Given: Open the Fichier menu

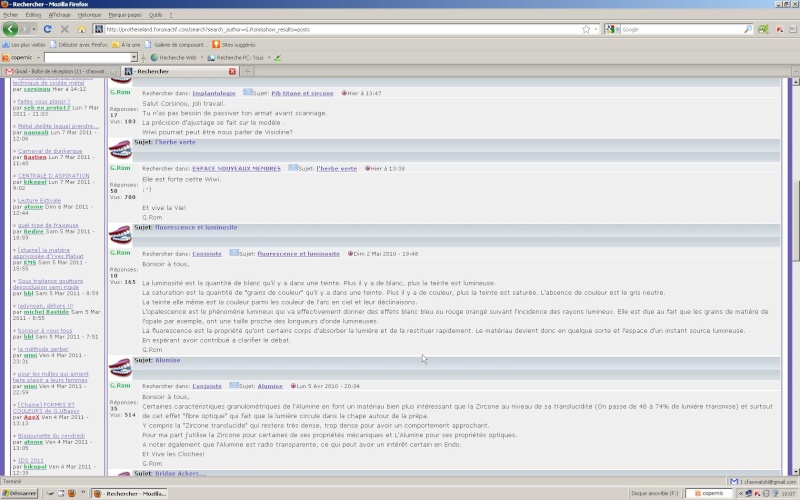Looking at the screenshot, I should [11, 15].
